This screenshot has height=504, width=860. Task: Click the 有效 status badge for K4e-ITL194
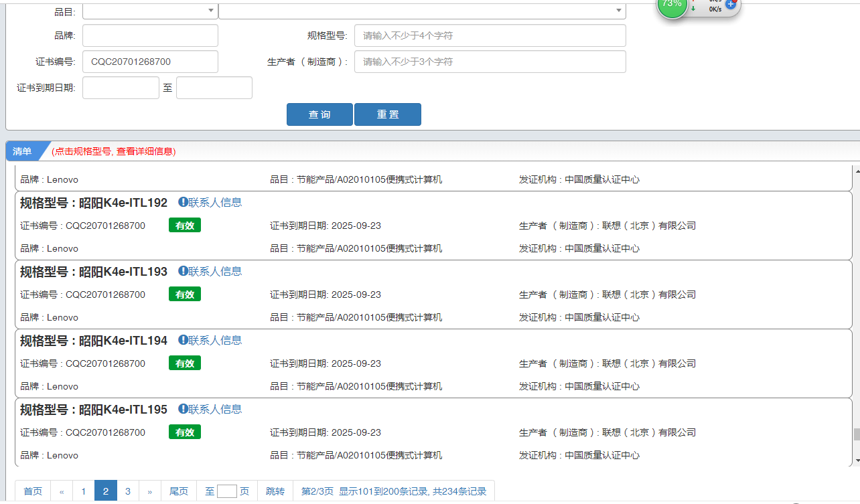pyautogui.click(x=185, y=363)
